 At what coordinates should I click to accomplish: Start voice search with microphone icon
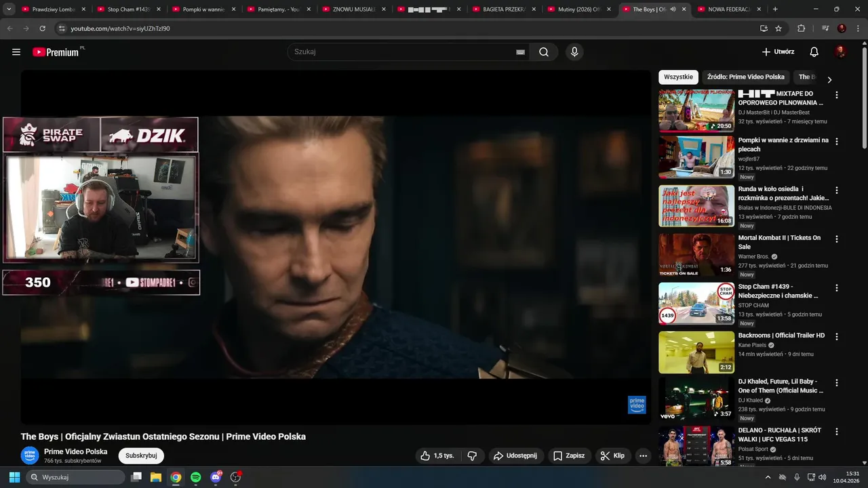click(x=574, y=52)
